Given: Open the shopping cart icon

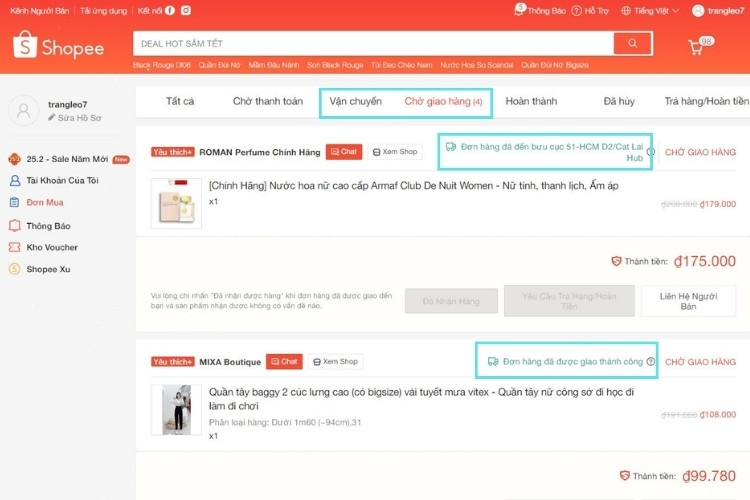Looking at the screenshot, I should pyautogui.click(x=695, y=46).
